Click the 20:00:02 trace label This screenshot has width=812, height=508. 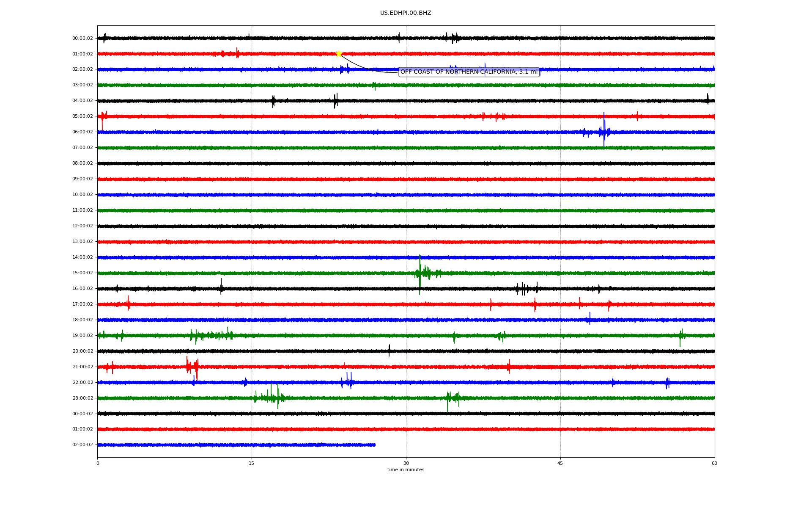point(82,351)
